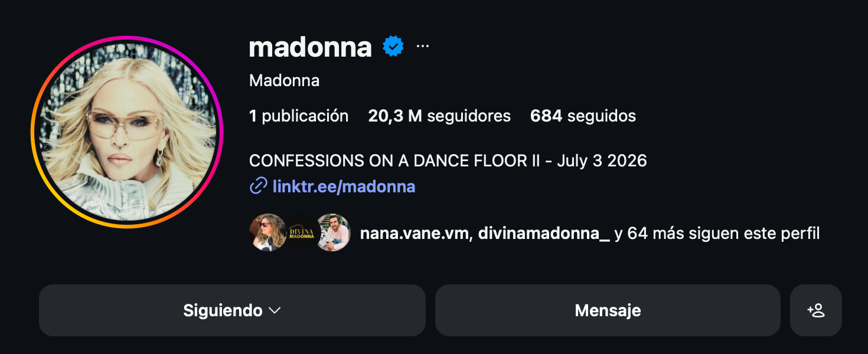Open the three-dot profile options menu
The image size is (868, 354).
pos(423,47)
